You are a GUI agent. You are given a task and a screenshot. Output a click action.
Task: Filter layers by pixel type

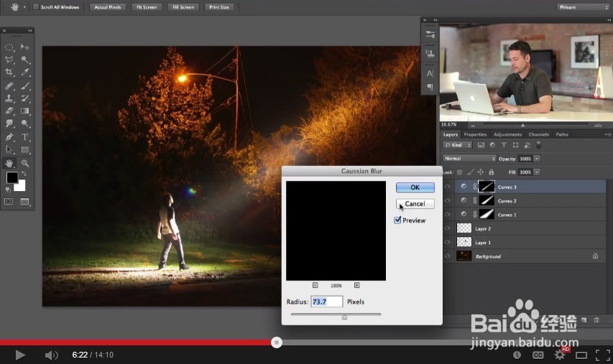tap(481, 145)
